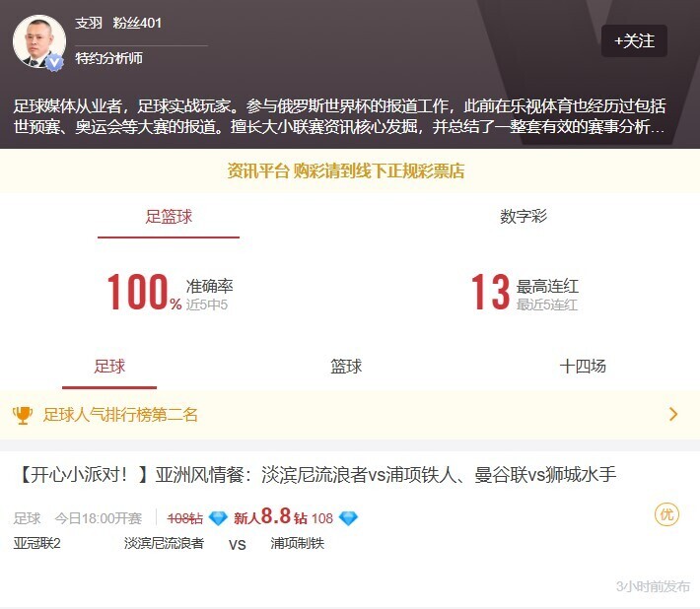
Task: Follow the analyst with the +关注 button
Action: (x=634, y=41)
